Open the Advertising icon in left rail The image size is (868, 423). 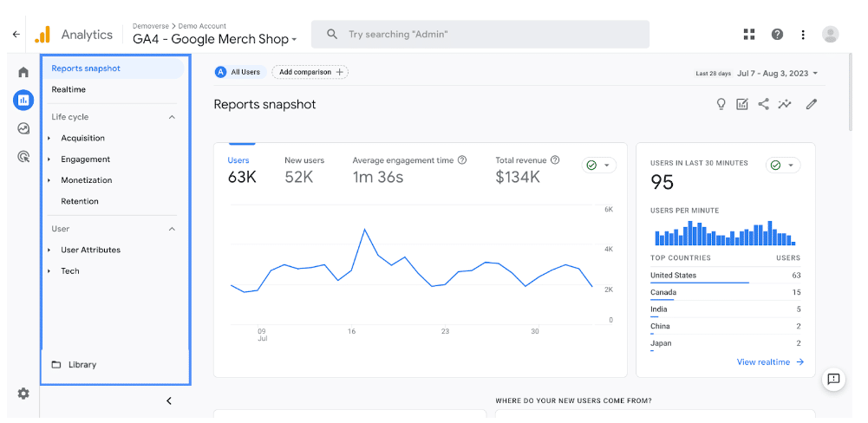pos(23,157)
